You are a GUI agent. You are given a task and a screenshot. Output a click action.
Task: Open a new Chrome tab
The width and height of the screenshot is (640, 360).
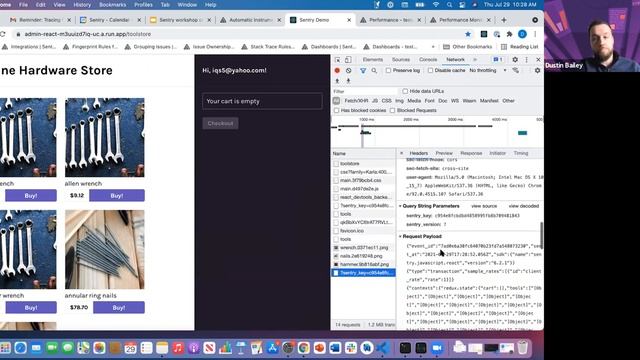pyautogui.click(x=504, y=20)
